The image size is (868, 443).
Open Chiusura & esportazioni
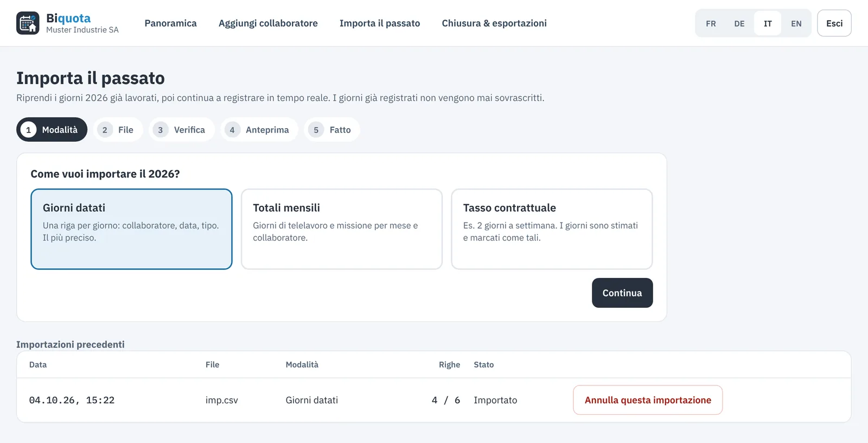click(494, 23)
